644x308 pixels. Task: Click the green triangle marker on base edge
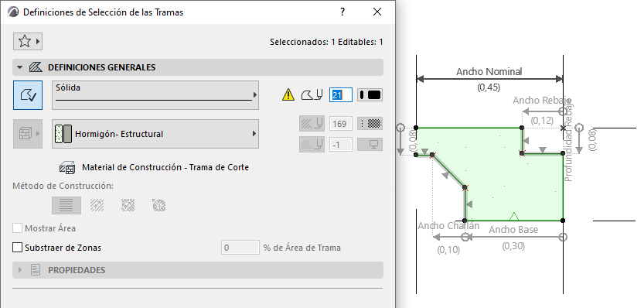click(513, 217)
